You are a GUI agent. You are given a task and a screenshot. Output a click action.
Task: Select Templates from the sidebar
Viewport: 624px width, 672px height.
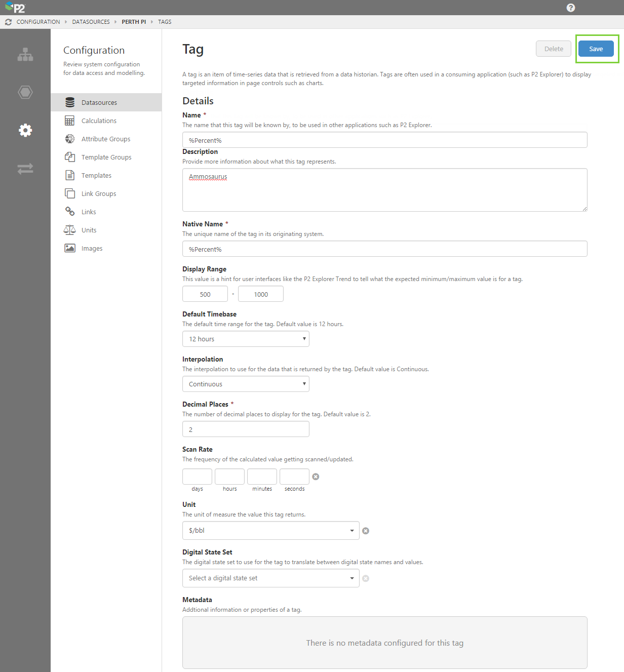click(x=96, y=175)
